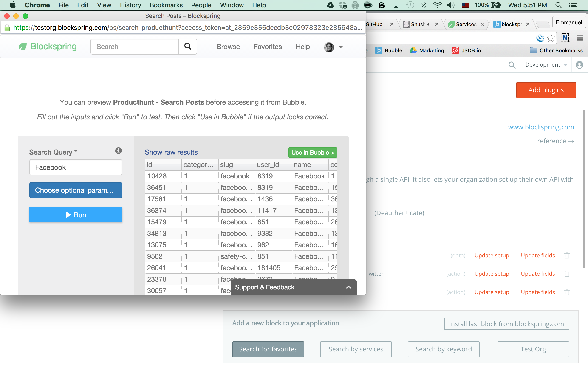This screenshot has width=588, height=367.
Task: Open macOS Spotlight search
Action: 558,5
